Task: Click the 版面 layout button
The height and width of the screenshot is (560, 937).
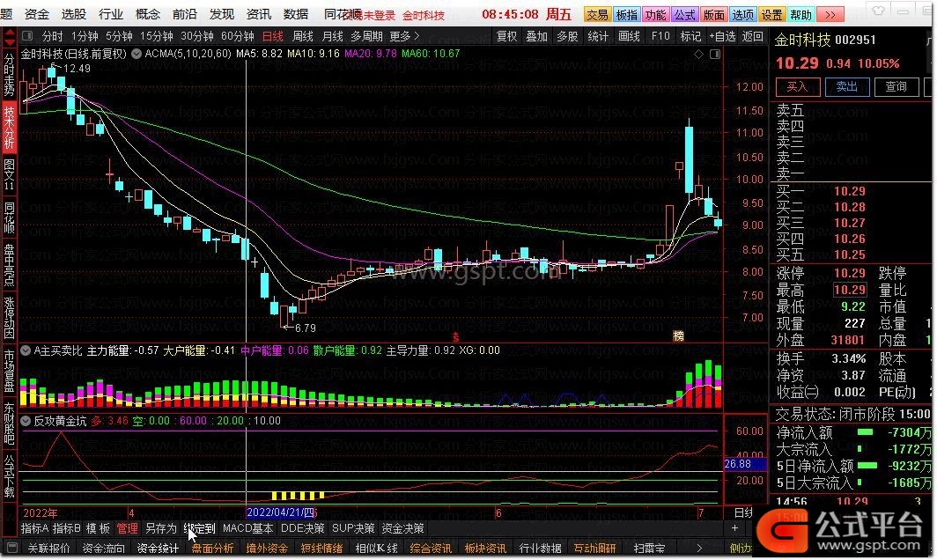Action: (x=713, y=14)
